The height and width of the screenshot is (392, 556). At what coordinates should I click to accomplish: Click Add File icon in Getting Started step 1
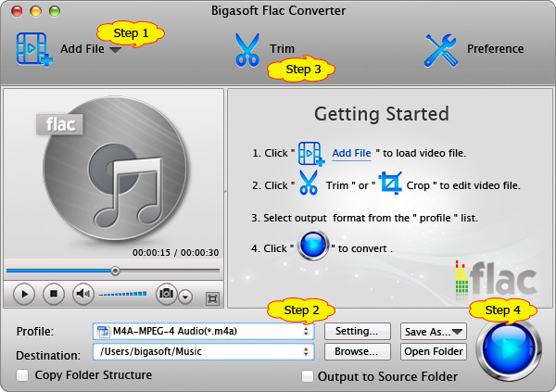point(311,154)
